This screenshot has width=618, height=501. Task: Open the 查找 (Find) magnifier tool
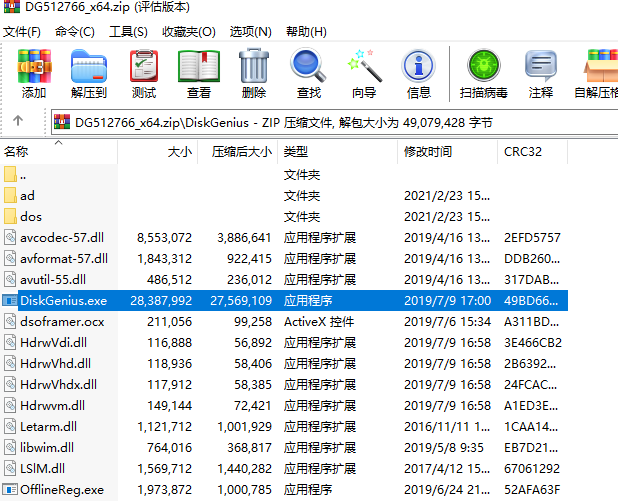[x=309, y=65]
